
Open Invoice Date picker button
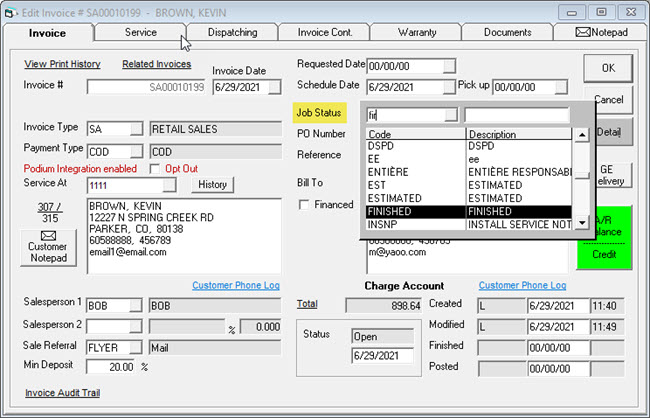click(274, 87)
